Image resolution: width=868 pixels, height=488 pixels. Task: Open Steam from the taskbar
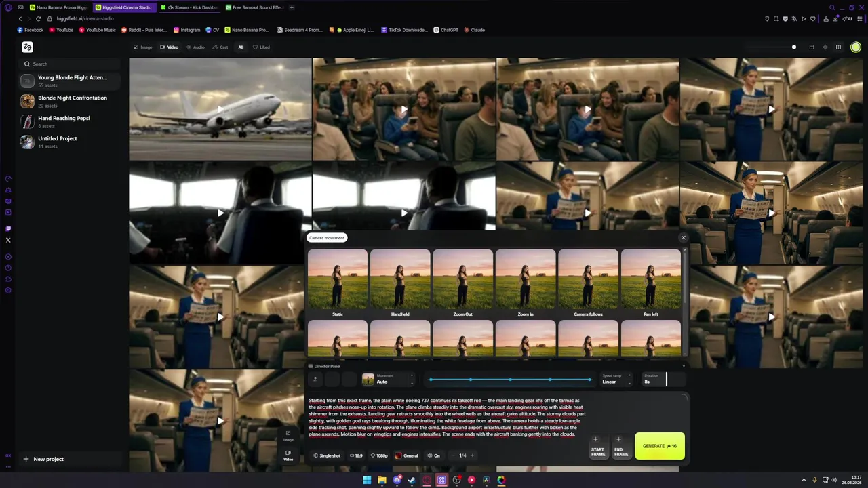412,480
